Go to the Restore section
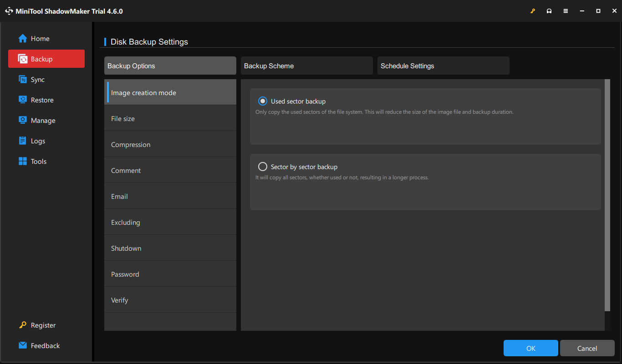Image resolution: width=622 pixels, height=364 pixels. 42,100
